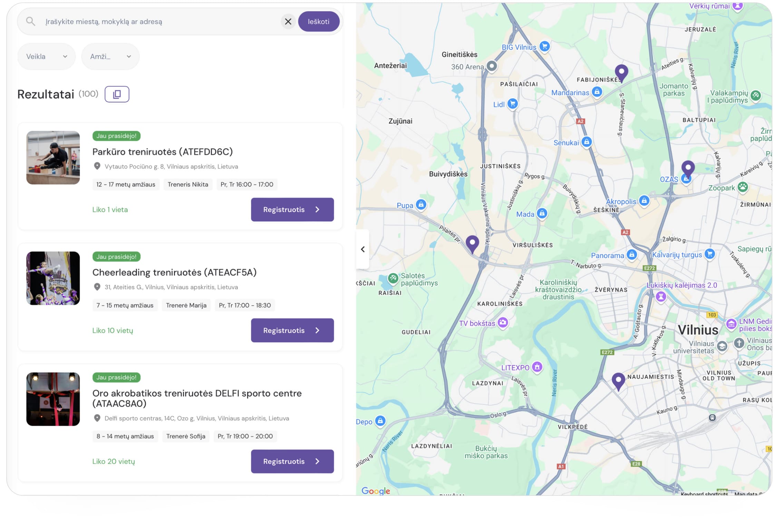This screenshot has height=532, width=778.
Task: Expand the Amži... age dropdown
Action: (x=110, y=57)
